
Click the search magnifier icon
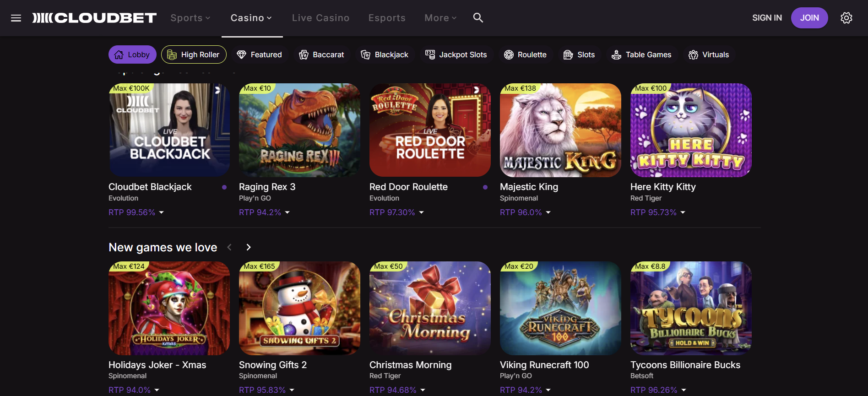[478, 18]
